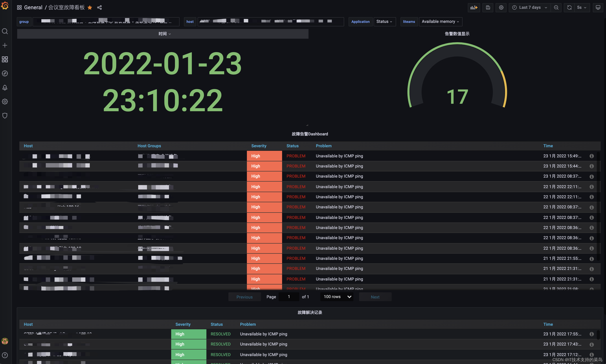This screenshot has height=364, width=606.
Task: Click PROBLEM status in 22:11 first row
Action: tap(296, 187)
